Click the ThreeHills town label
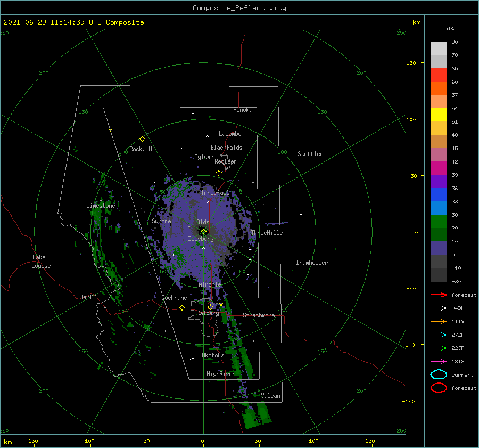 (x=267, y=233)
